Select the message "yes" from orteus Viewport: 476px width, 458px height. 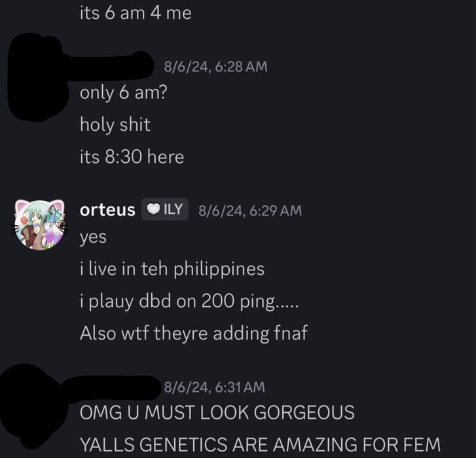[93, 238]
